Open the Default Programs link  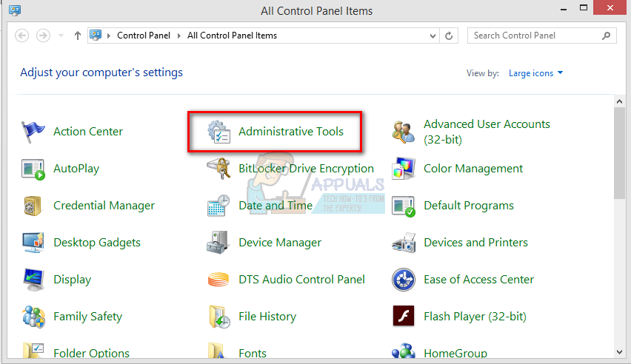pyautogui.click(x=469, y=206)
